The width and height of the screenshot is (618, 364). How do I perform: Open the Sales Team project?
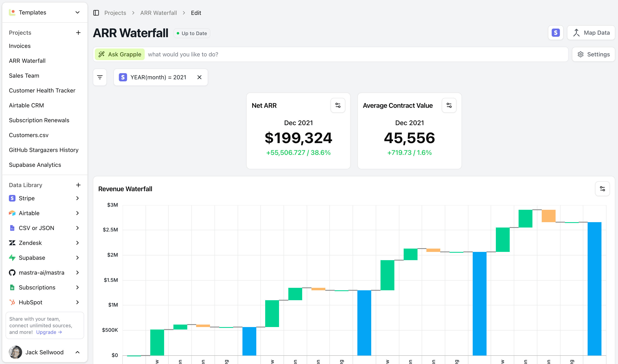[x=24, y=76]
